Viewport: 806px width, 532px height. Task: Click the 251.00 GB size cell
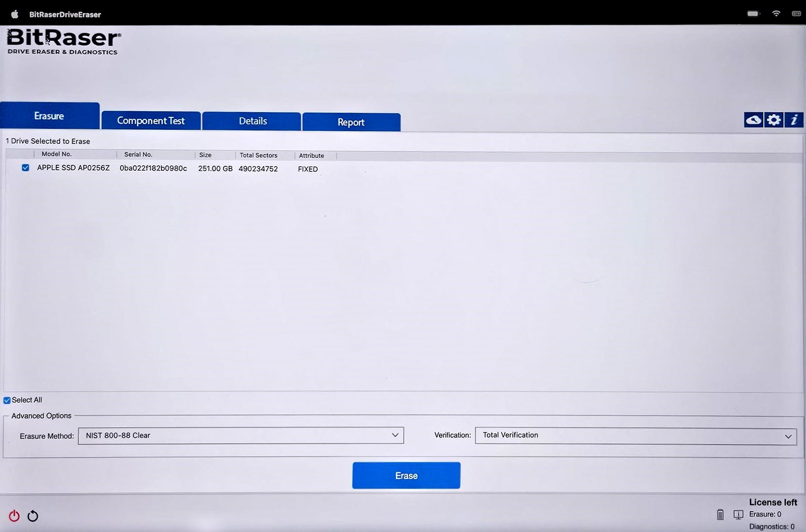215,169
